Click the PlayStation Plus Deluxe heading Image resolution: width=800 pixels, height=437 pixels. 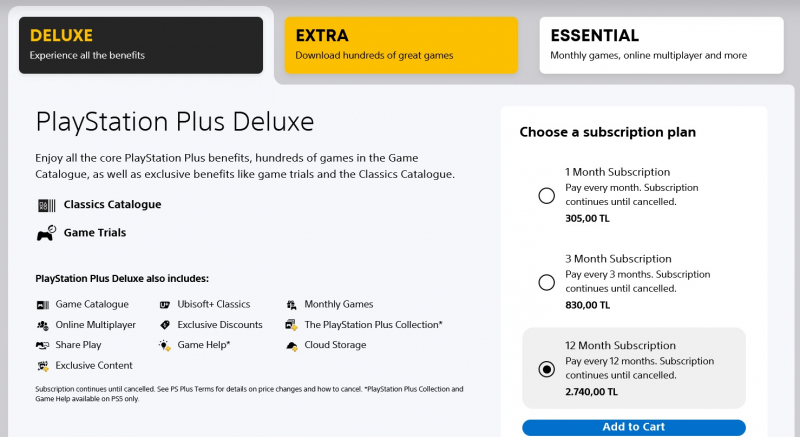[175, 123]
